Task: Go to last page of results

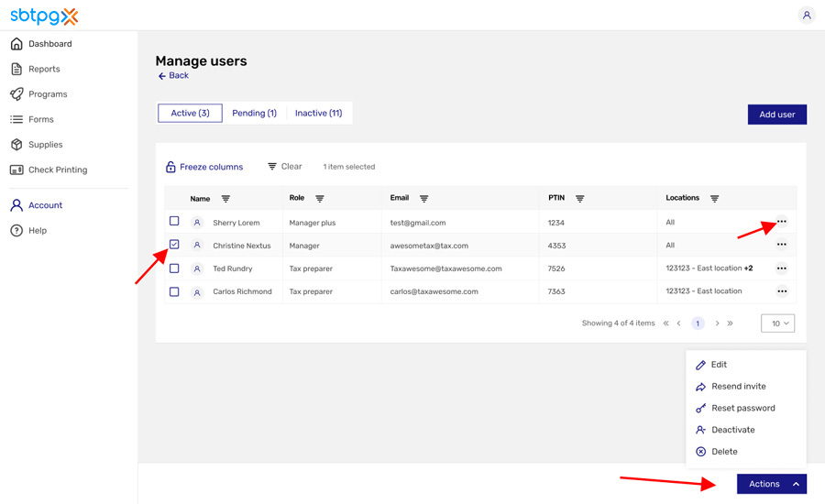Action: click(x=730, y=323)
